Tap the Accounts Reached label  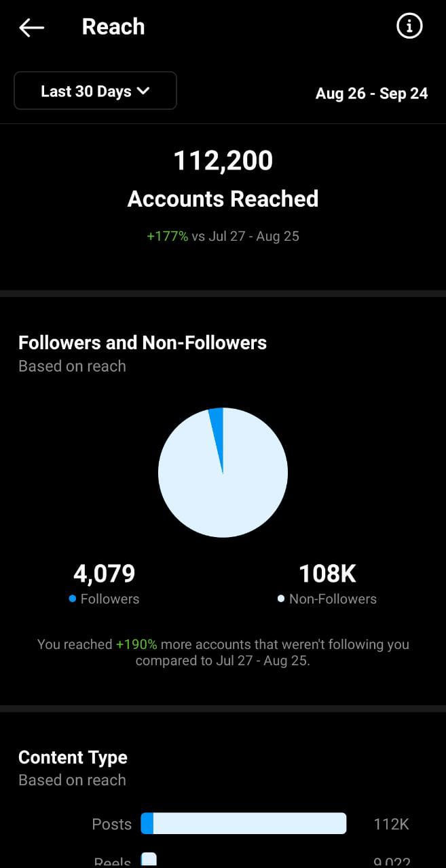click(223, 199)
